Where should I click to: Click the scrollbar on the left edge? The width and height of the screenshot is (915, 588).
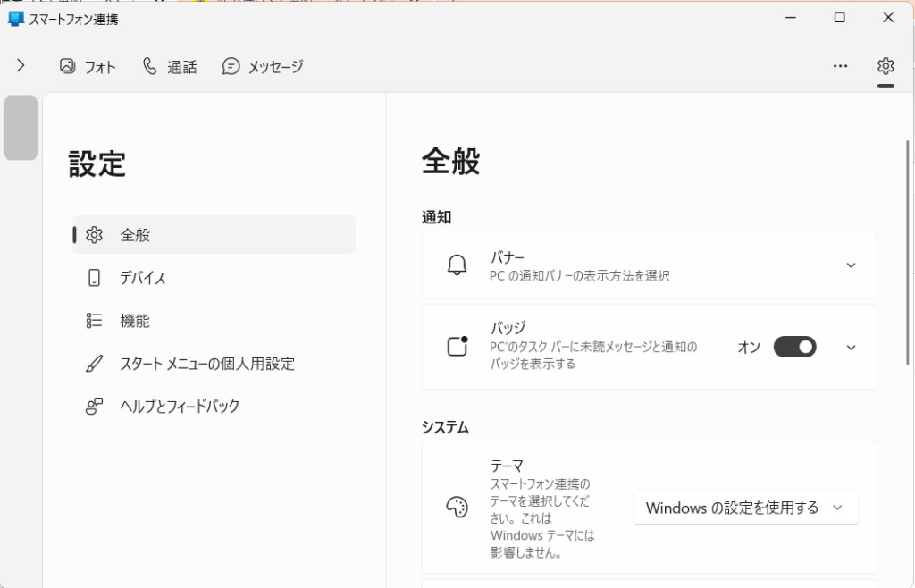tap(21, 128)
